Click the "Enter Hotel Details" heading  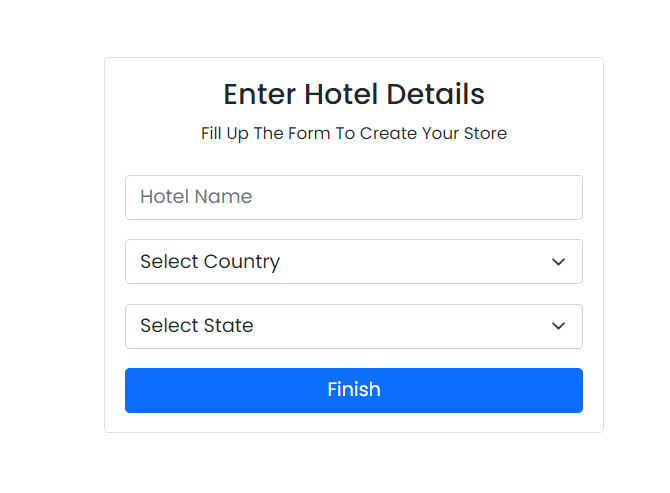coord(353,94)
